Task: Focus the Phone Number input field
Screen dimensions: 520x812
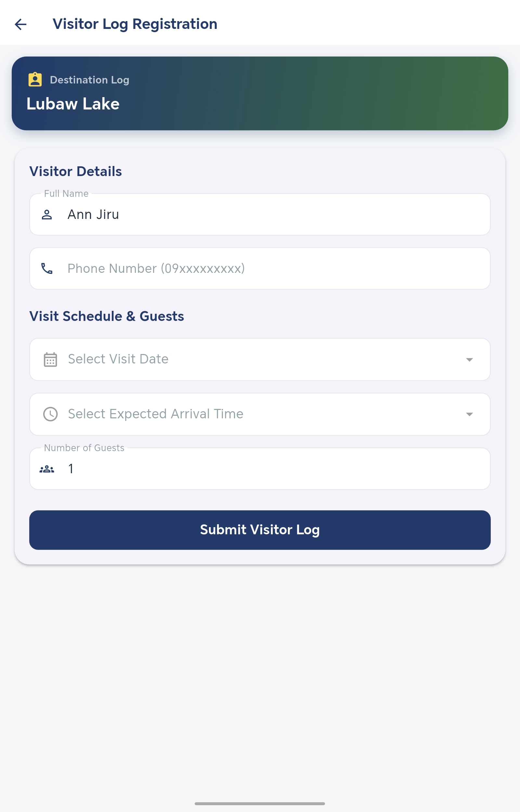Action: tap(260, 269)
